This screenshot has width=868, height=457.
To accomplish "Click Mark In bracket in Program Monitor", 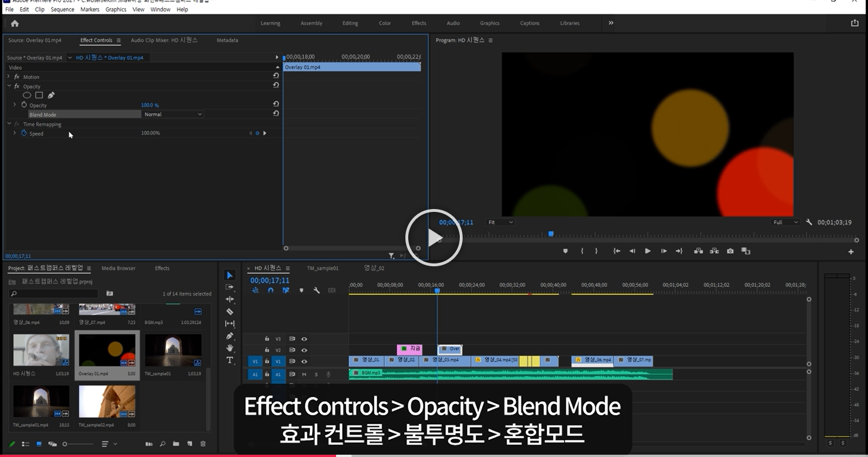I will 582,251.
